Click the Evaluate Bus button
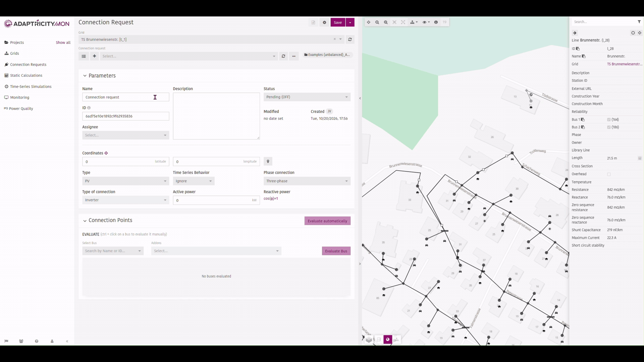Image resolution: width=644 pixels, height=362 pixels. pyautogui.click(x=336, y=251)
